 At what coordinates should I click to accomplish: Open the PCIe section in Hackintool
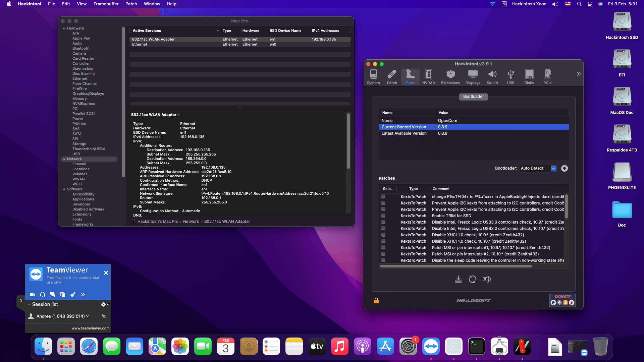click(547, 77)
